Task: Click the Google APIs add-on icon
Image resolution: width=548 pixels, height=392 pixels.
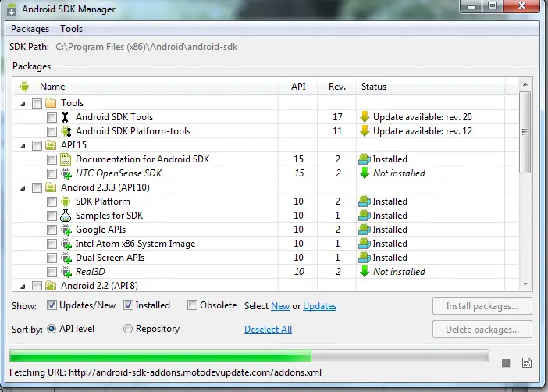Action: click(x=66, y=230)
